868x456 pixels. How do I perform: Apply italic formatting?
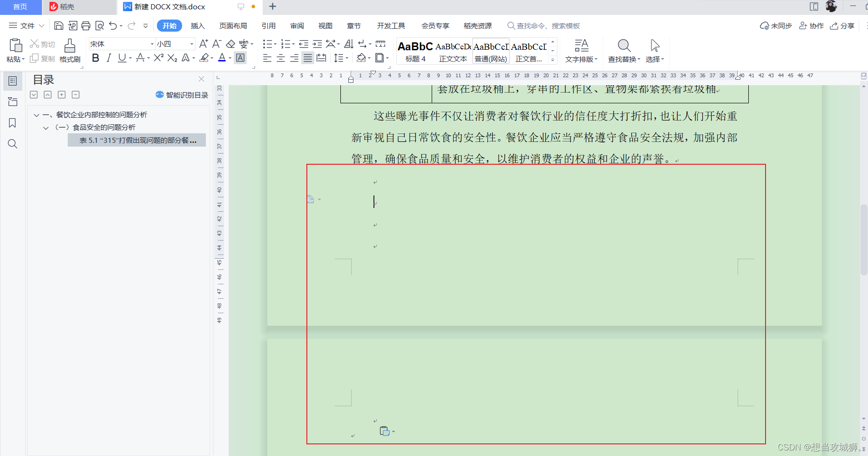tap(108, 58)
